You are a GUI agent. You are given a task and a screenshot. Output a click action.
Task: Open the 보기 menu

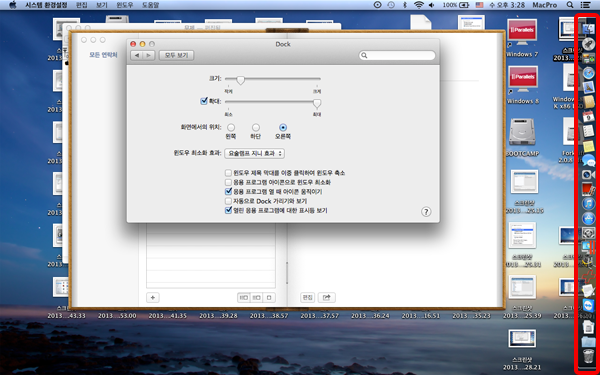click(x=102, y=5)
